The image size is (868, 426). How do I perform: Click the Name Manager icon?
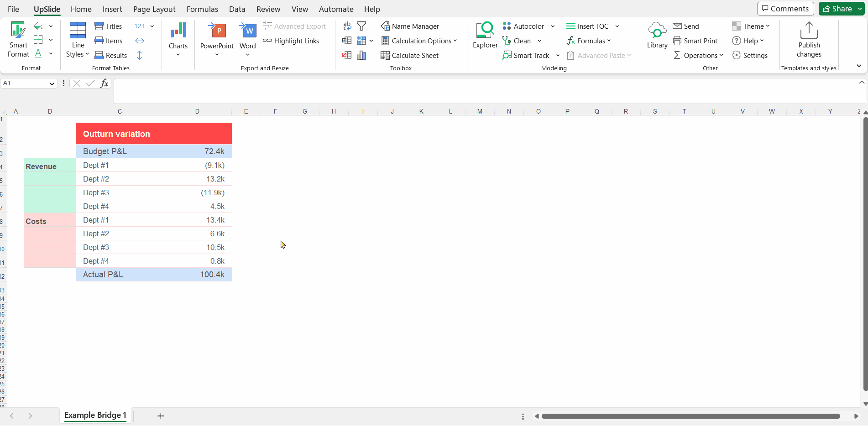tap(385, 26)
